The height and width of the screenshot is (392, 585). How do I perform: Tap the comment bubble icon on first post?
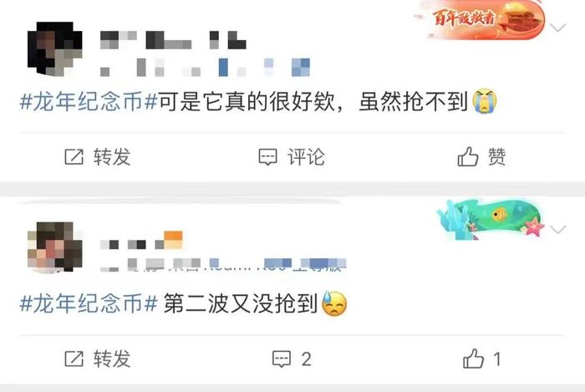[x=268, y=157]
